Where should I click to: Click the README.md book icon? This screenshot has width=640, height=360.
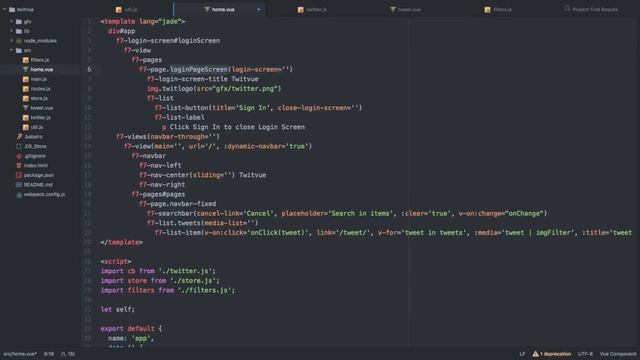[19, 184]
